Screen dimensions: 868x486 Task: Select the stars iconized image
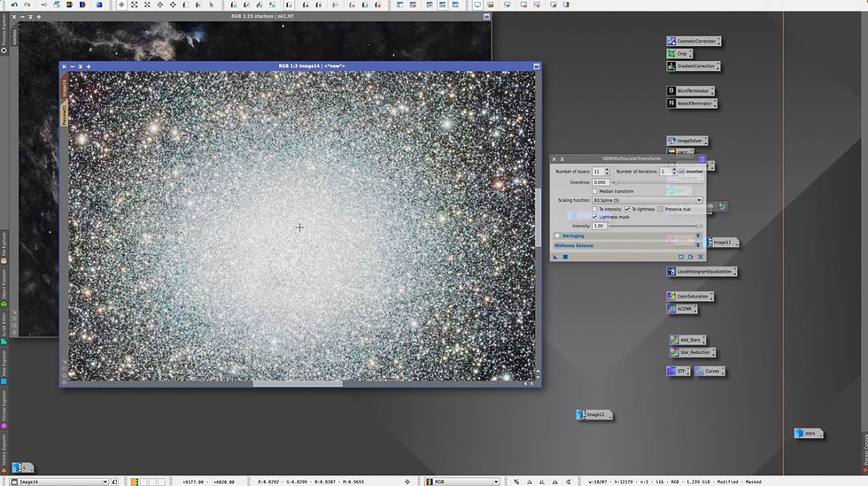point(808,434)
